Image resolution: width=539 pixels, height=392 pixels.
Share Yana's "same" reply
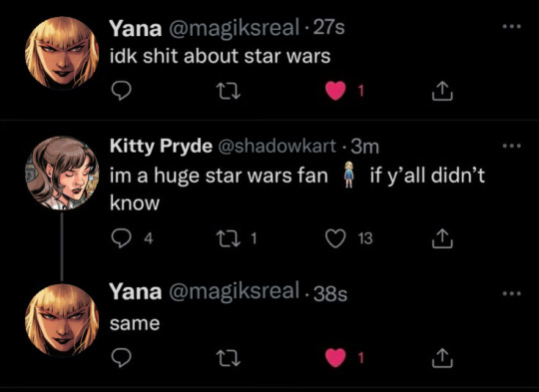[x=442, y=358]
